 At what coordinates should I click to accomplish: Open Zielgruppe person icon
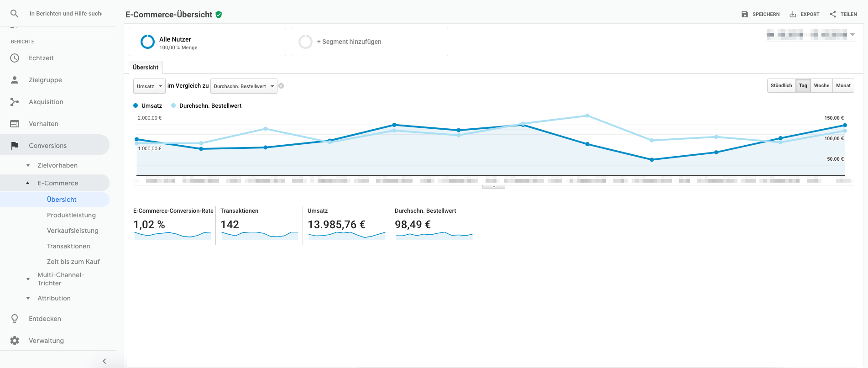15,80
